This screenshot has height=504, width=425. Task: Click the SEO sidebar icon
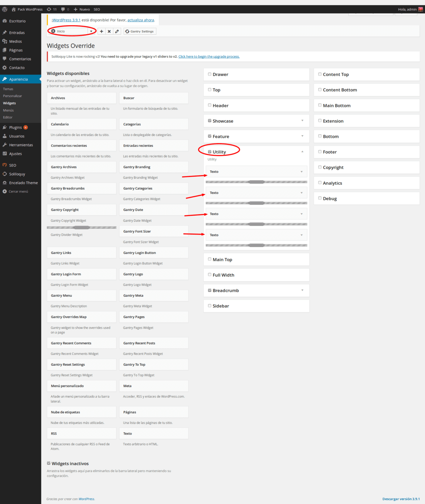click(x=5, y=165)
